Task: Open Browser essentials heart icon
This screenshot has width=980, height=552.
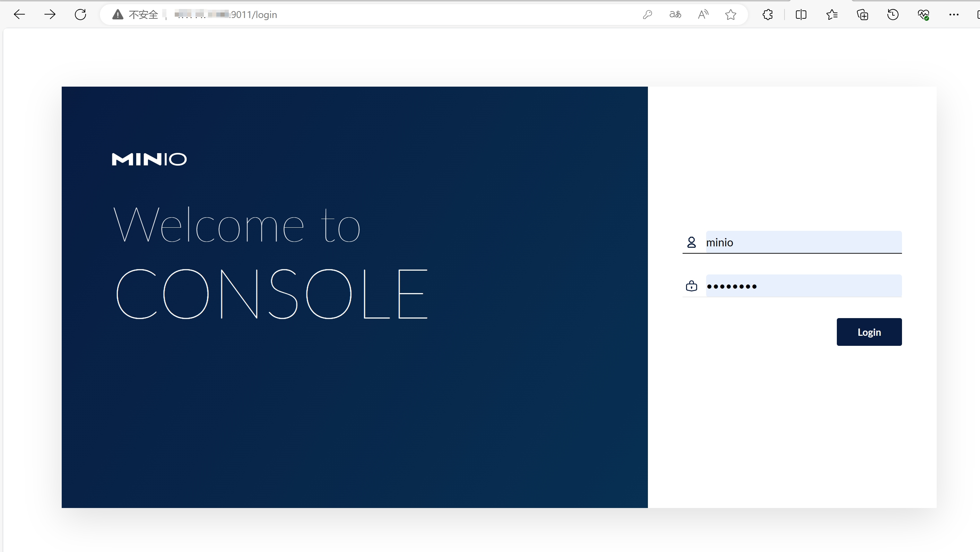Action: point(923,15)
